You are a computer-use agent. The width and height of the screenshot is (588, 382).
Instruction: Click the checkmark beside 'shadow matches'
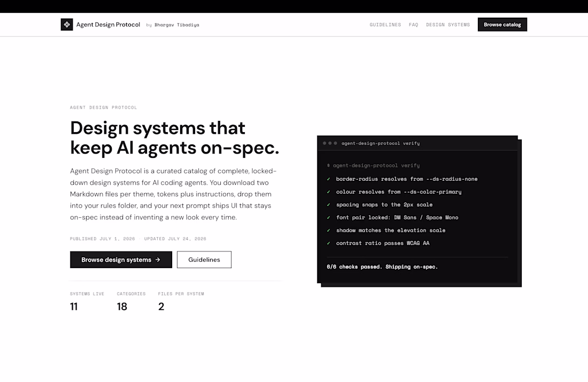(x=329, y=231)
